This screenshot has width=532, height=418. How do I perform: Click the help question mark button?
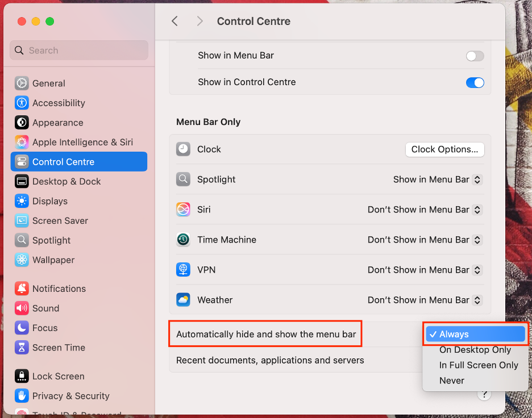point(484,393)
